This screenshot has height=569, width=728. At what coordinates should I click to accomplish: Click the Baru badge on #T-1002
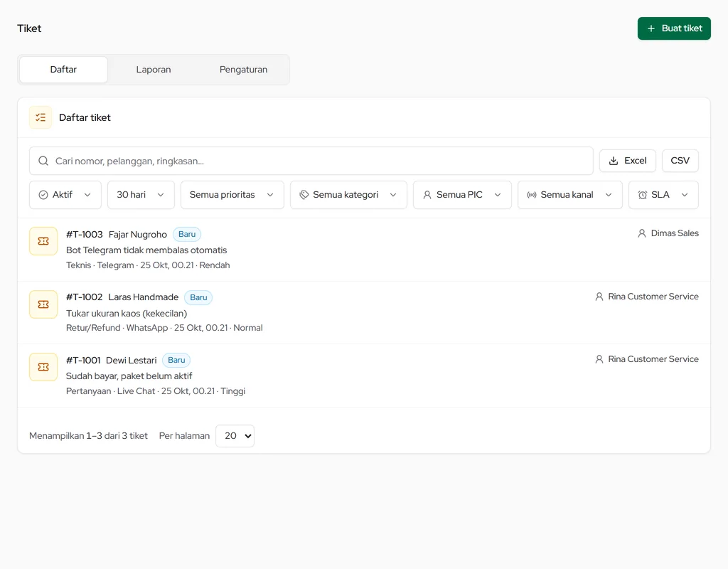click(198, 297)
